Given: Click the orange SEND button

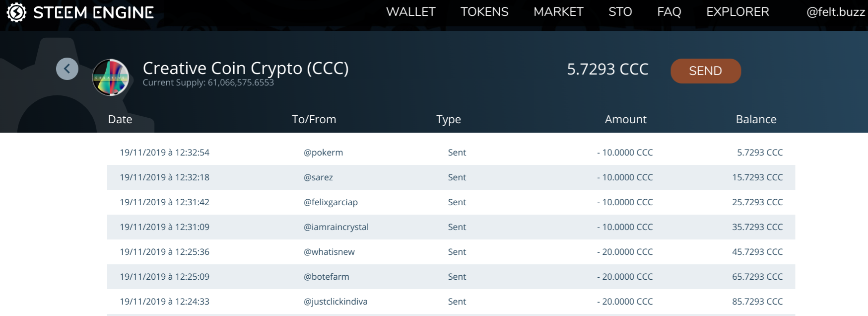Looking at the screenshot, I should click(706, 71).
